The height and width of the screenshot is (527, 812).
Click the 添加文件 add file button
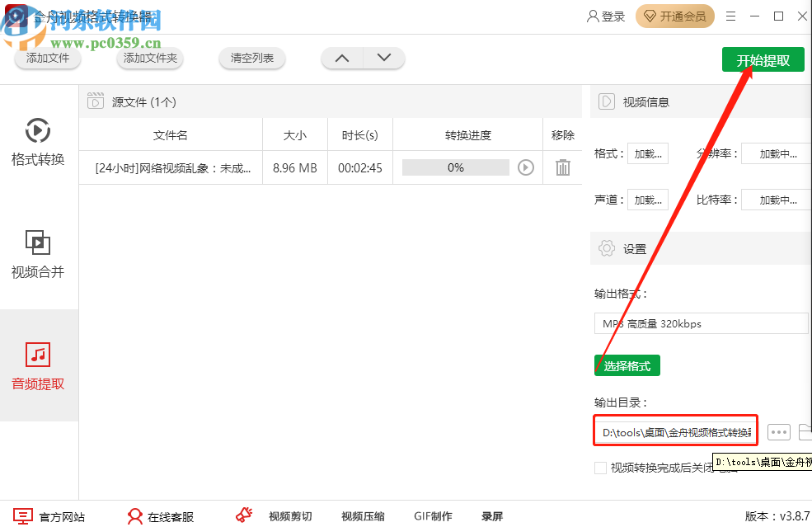coord(48,58)
